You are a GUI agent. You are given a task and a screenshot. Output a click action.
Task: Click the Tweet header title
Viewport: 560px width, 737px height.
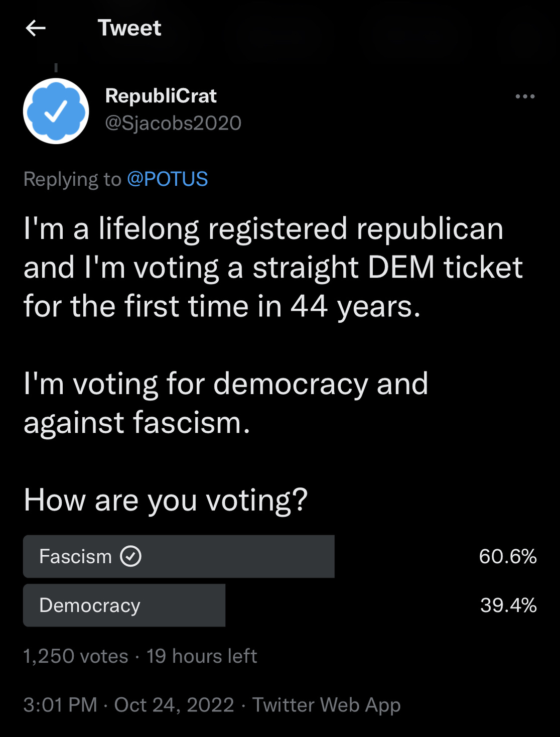coord(129,28)
